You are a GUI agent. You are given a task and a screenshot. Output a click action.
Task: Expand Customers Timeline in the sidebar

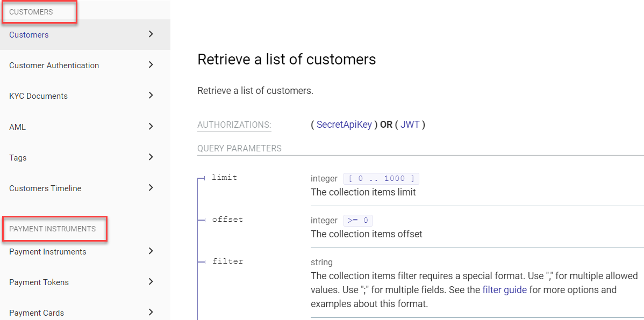tap(45, 188)
